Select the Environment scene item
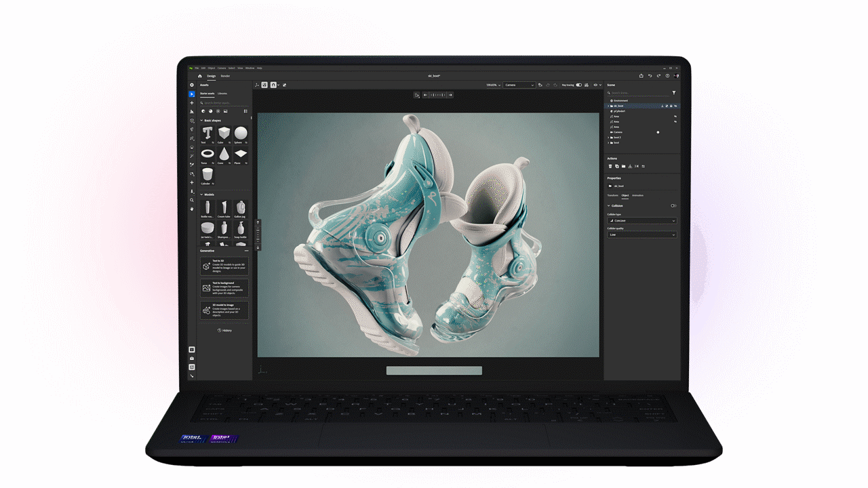This screenshot has height=488, width=868. click(620, 100)
